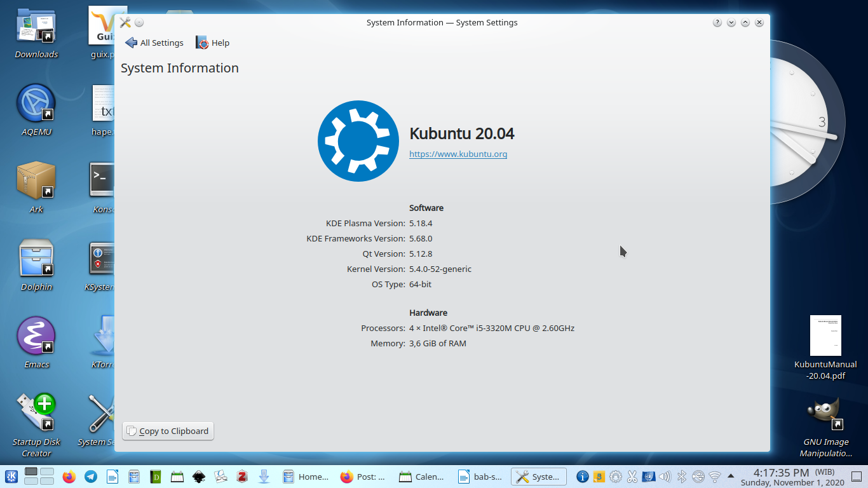Viewport: 868px width, 488px height.
Task: Switch to the Calendar task entry
Action: pyautogui.click(x=423, y=477)
